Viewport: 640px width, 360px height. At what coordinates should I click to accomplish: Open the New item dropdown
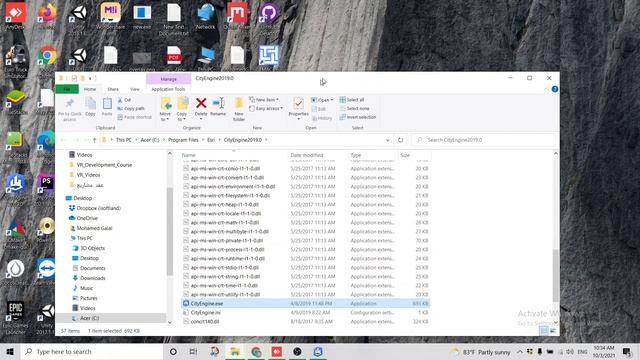tap(264, 100)
